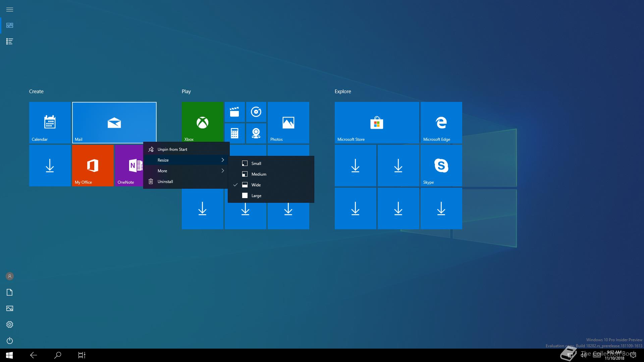Open Settings gear in the sidebar

tap(10, 324)
